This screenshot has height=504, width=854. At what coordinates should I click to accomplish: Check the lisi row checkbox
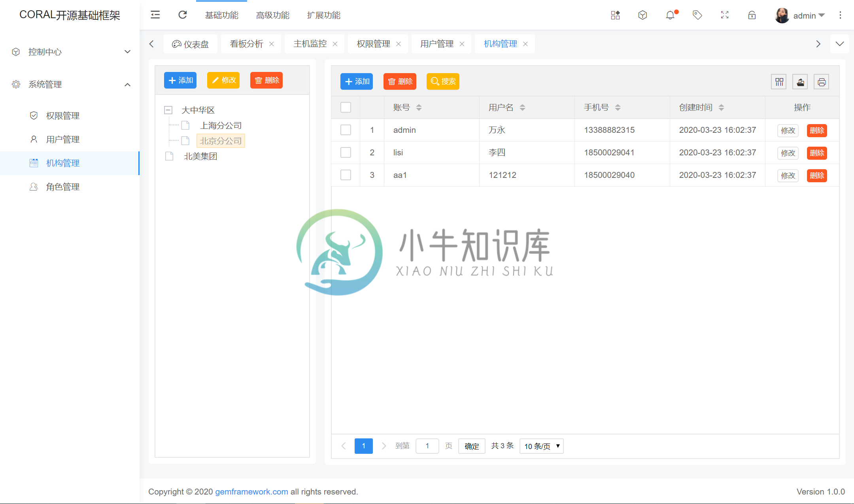coord(346,152)
